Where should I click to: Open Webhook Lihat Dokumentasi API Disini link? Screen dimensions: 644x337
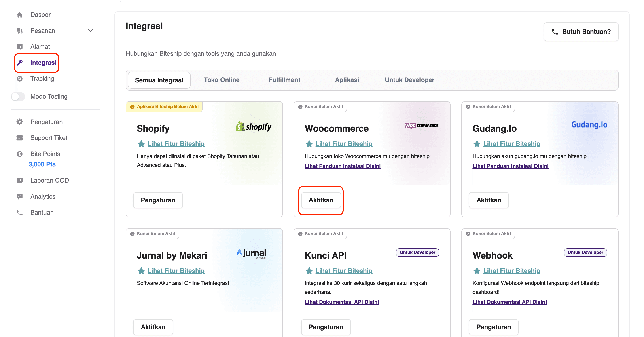(x=509, y=302)
